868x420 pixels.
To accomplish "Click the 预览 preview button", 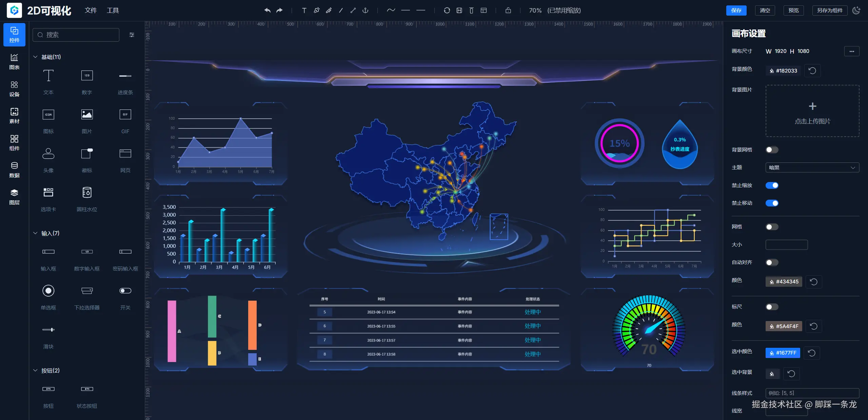I will [793, 10].
